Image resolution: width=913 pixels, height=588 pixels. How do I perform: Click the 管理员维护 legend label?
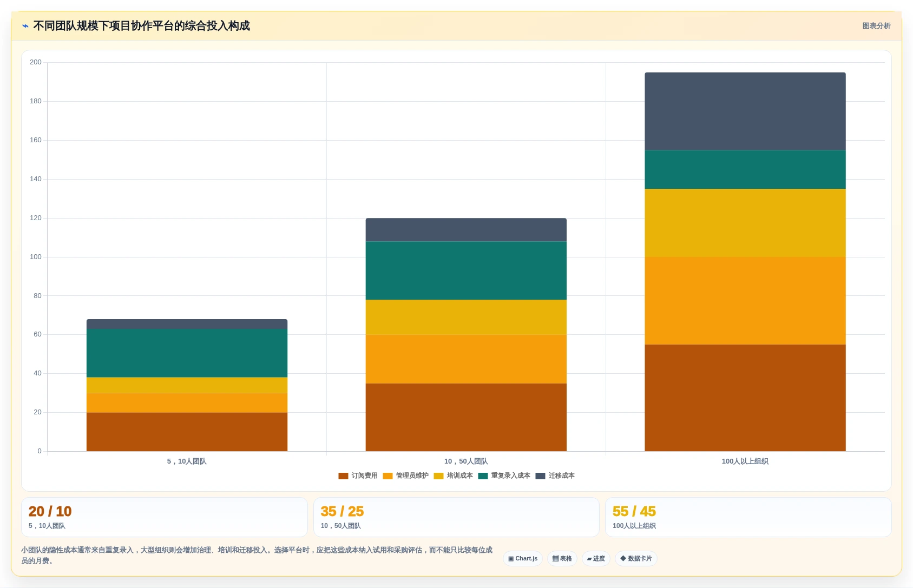coord(412,476)
